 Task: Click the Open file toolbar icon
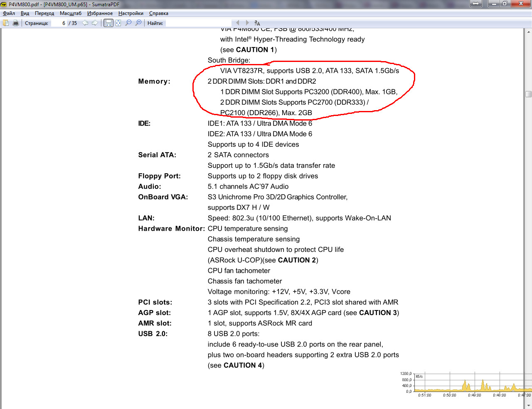6,23
